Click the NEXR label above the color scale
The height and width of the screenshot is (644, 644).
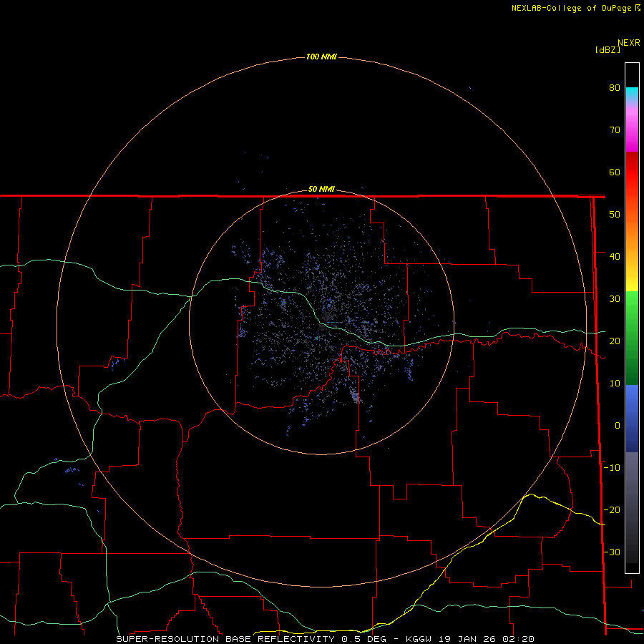coord(628,43)
